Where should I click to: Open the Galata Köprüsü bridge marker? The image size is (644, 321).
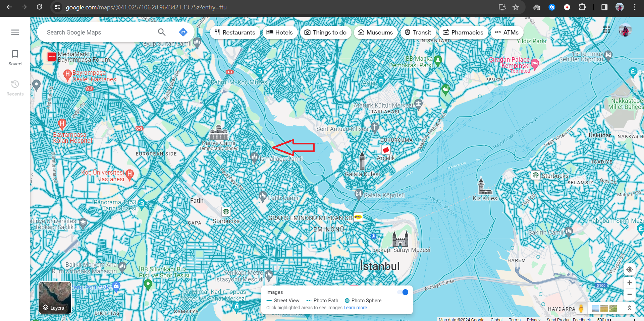point(359,194)
